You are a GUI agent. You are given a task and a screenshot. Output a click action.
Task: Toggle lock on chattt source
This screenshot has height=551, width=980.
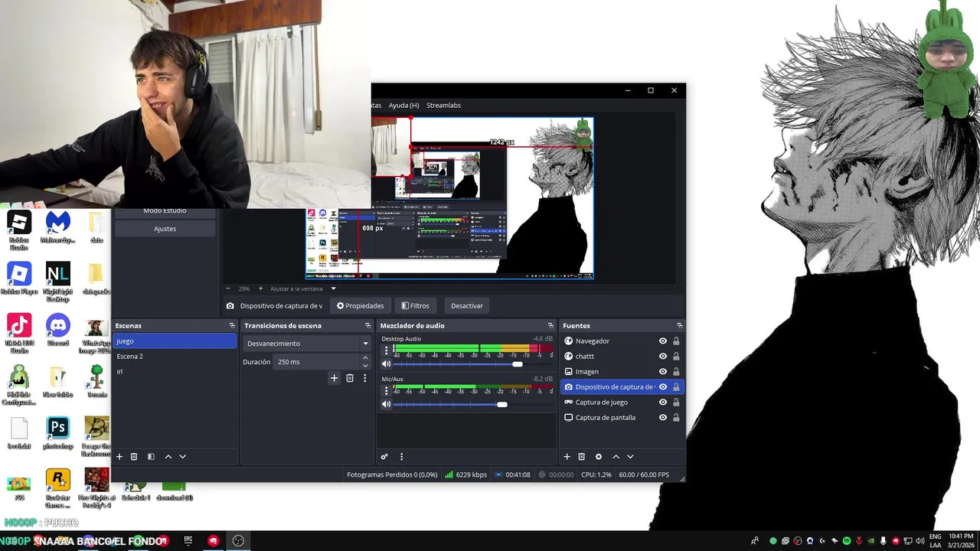coord(676,357)
